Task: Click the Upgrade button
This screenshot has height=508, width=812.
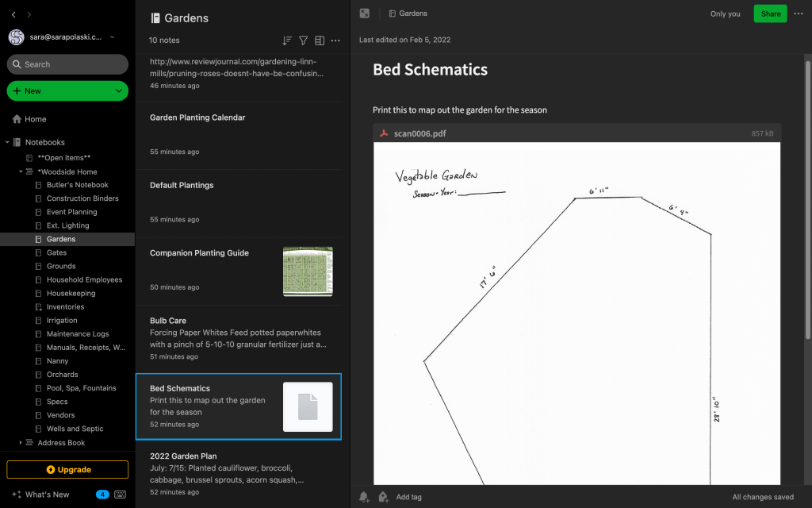Action: tap(67, 470)
